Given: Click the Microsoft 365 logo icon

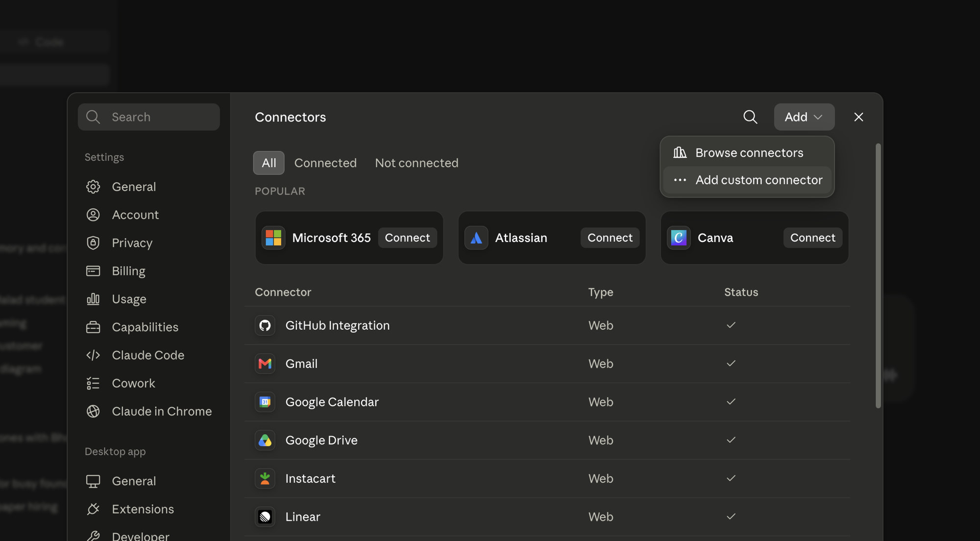Looking at the screenshot, I should click(x=273, y=238).
